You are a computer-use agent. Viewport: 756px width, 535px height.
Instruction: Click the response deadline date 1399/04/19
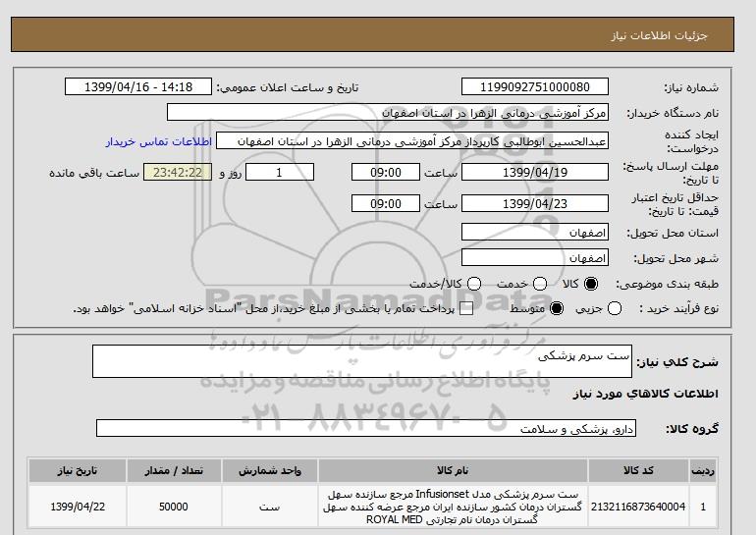[x=535, y=172]
